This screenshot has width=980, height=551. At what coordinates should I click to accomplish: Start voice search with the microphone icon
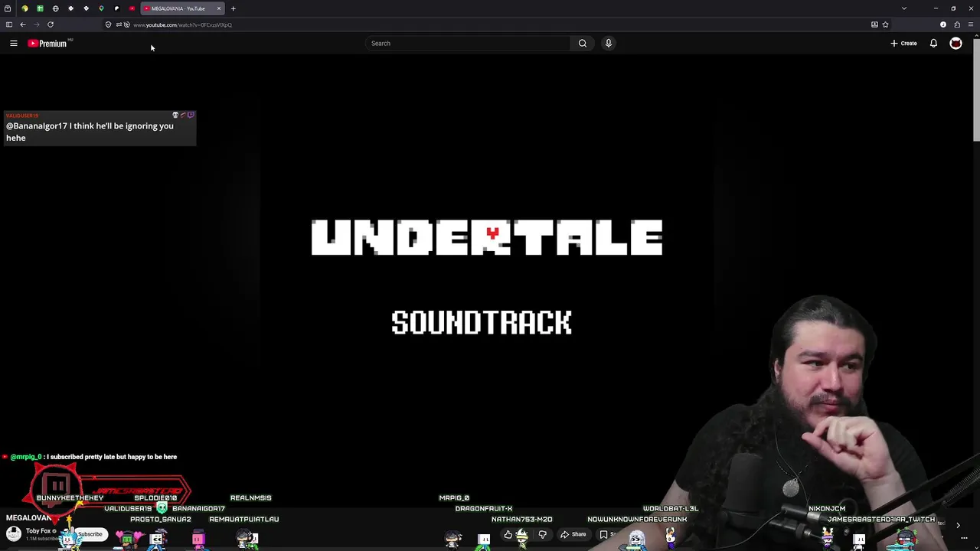point(609,44)
